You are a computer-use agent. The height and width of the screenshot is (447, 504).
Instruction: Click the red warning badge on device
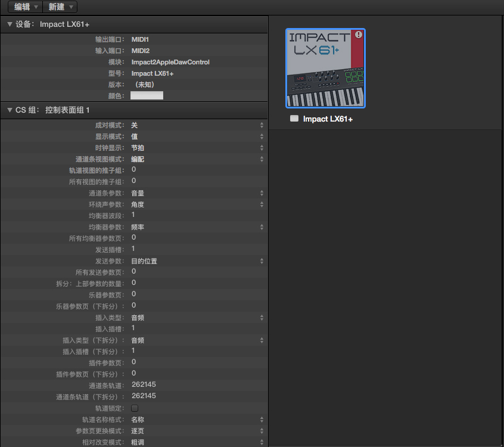[x=358, y=35]
